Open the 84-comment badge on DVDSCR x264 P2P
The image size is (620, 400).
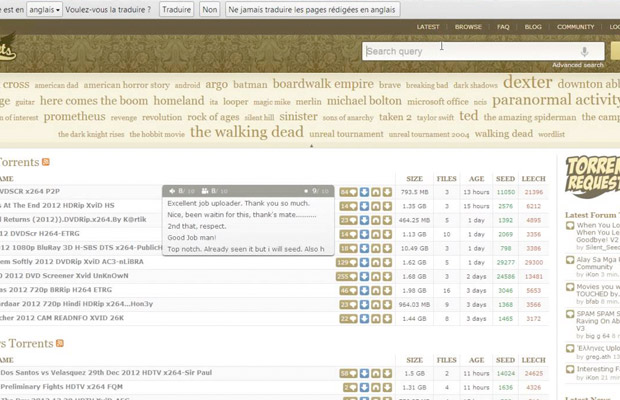(x=347, y=191)
